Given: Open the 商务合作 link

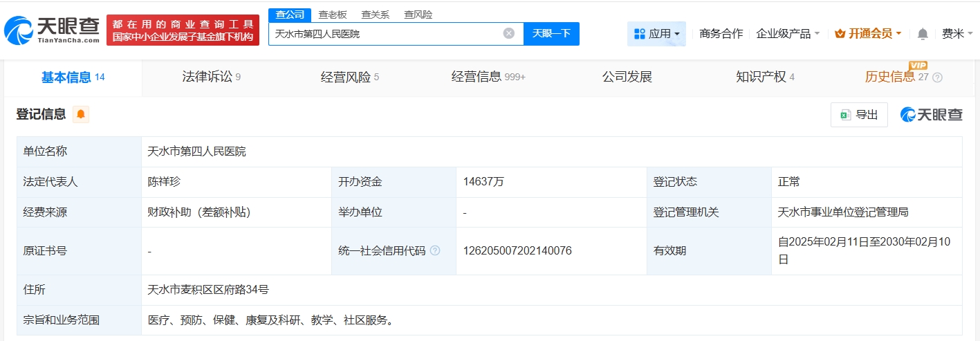Looking at the screenshot, I should tap(721, 33).
